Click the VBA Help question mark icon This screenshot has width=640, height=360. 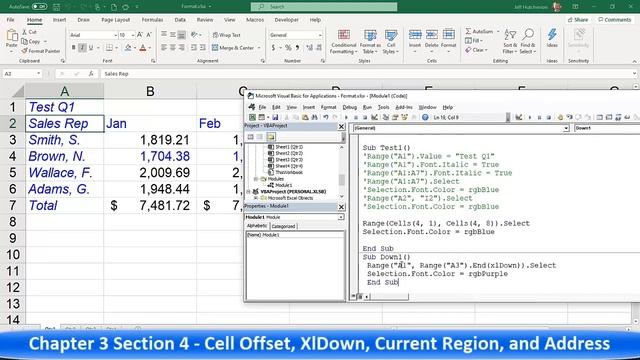(425, 117)
